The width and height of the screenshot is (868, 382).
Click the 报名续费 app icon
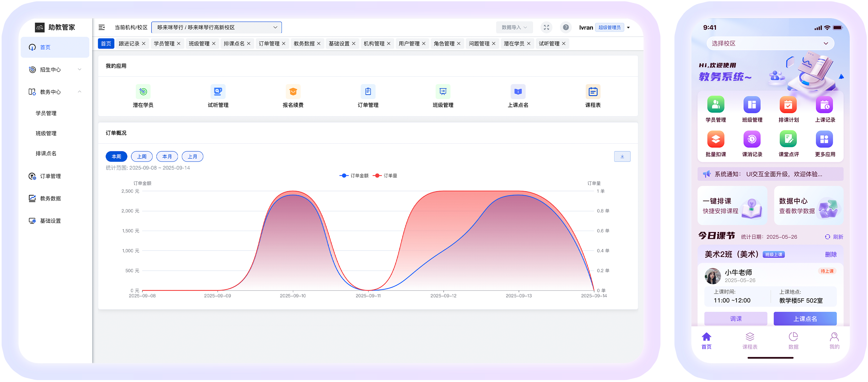coord(293,91)
